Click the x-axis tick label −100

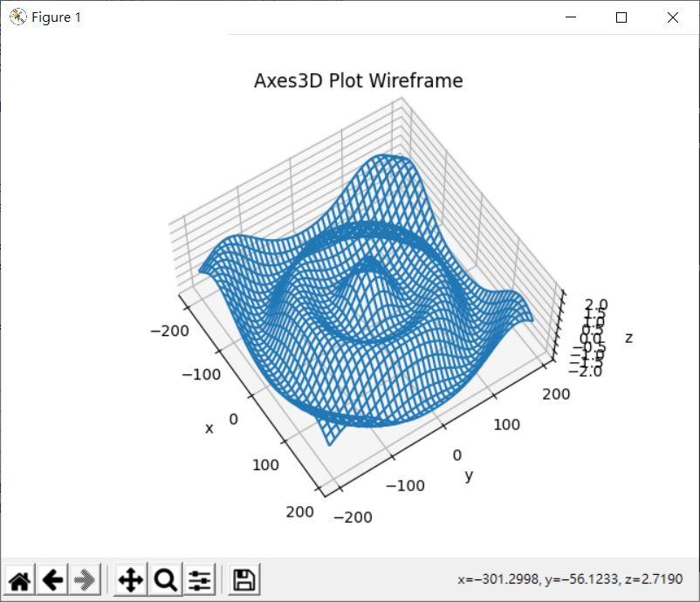[202, 374]
